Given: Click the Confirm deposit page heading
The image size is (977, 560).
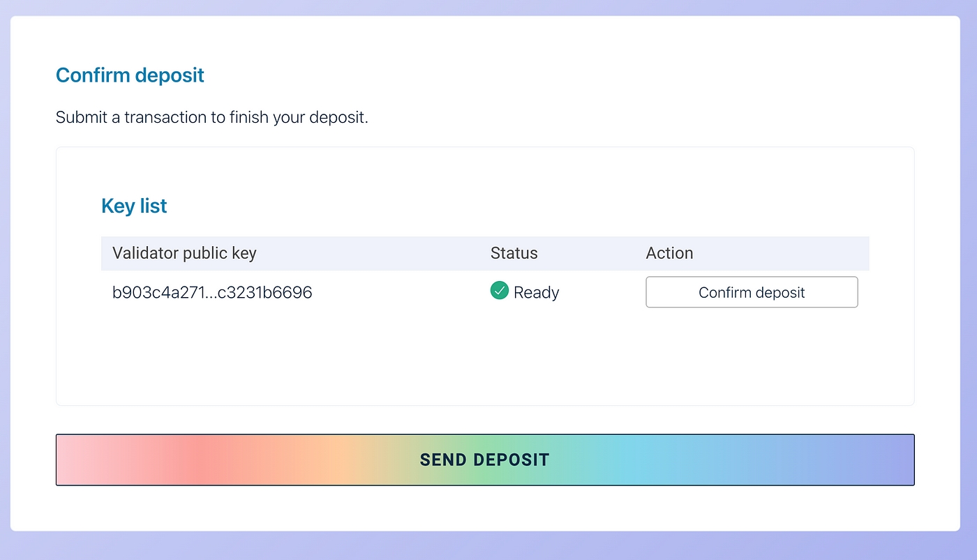Looking at the screenshot, I should pyautogui.click(x=130, y=75).
